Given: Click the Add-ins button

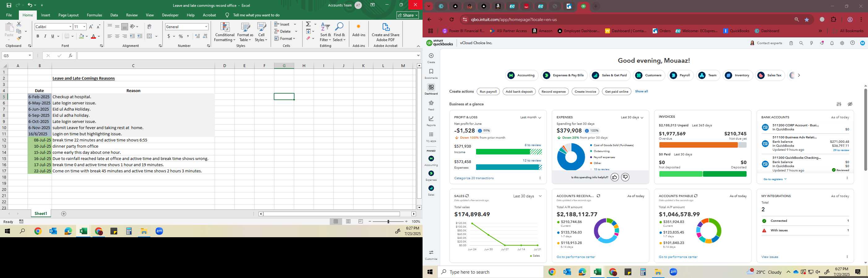Looking at the screenshot, I should (359, 30).
